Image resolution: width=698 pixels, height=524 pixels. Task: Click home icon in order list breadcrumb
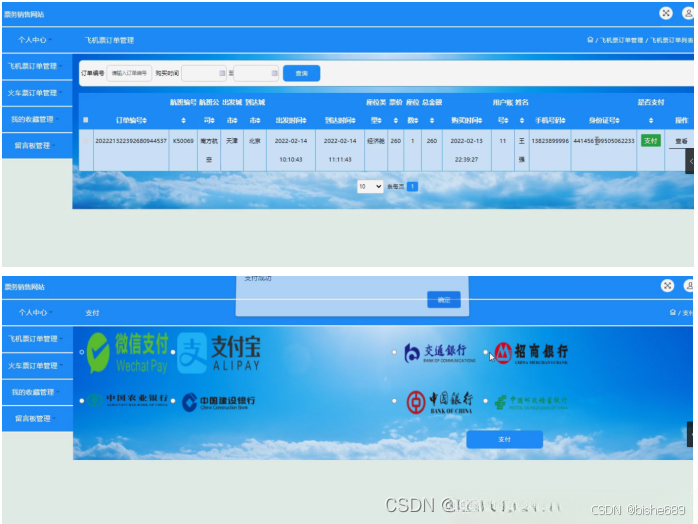click(590, 40)
